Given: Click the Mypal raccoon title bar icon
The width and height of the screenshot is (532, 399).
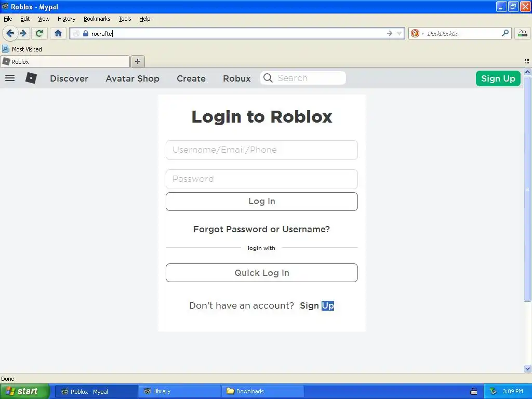Looking at the screenshot, I should [x=5, y=6].
